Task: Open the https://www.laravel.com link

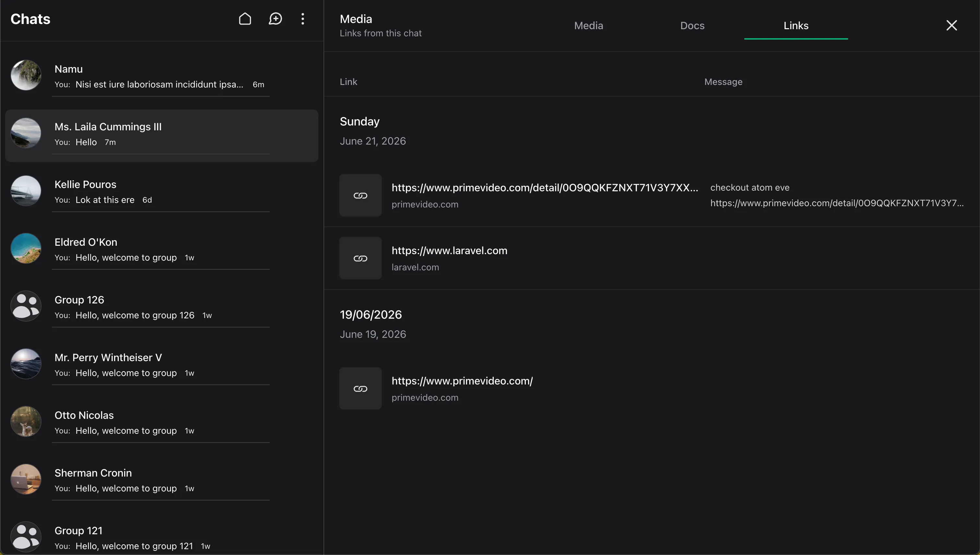Action: [x=449, y=251]
